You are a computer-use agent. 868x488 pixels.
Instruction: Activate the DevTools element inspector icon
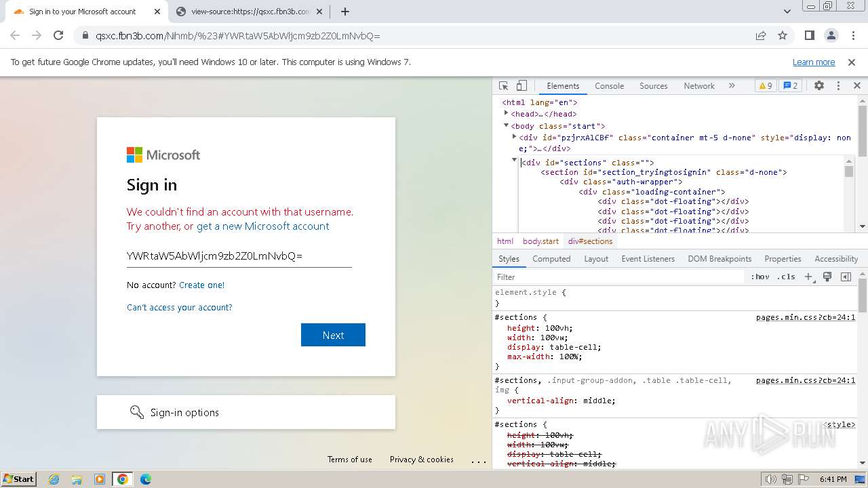503,86
